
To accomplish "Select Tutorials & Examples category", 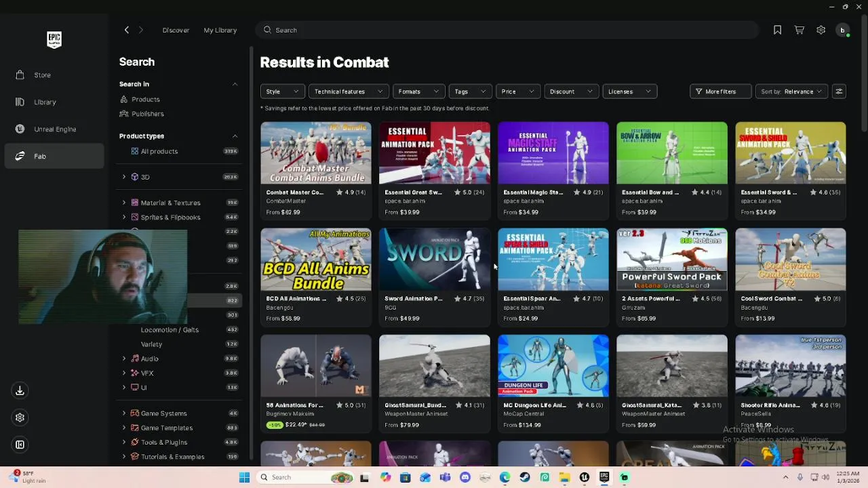I will pos(172,457).
